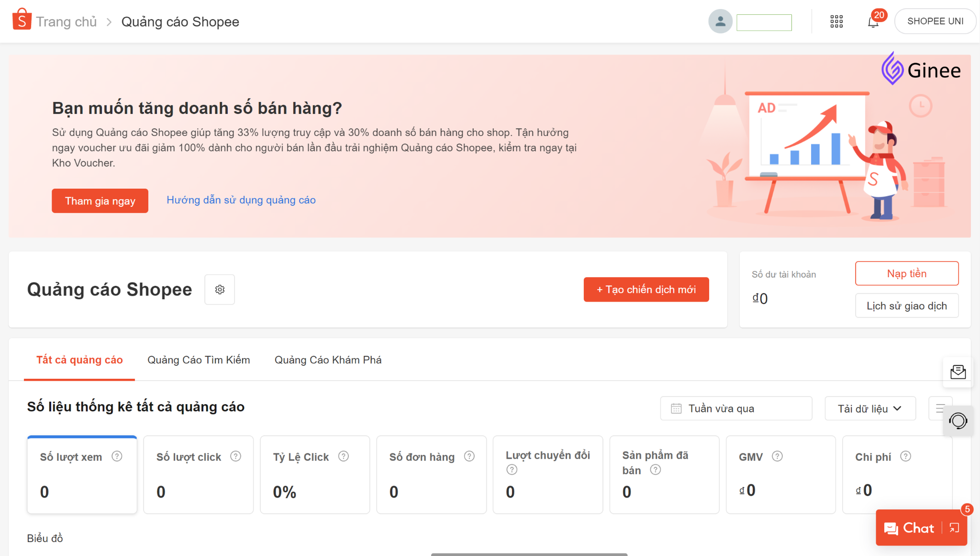The image size is (980, 556).
Task: Open customer support headset icon
Action: [958, 421]
